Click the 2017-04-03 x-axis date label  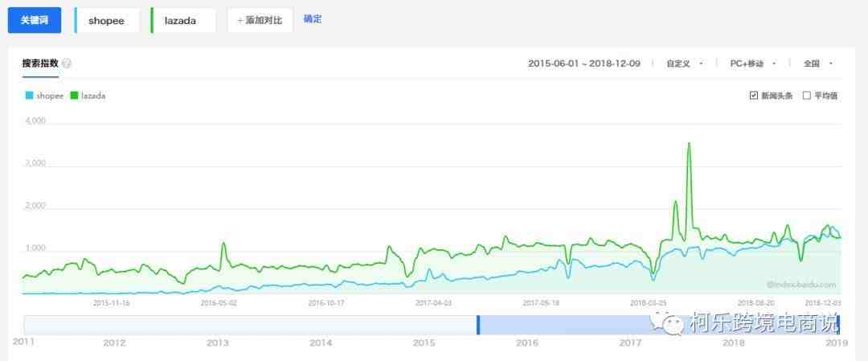433,303
